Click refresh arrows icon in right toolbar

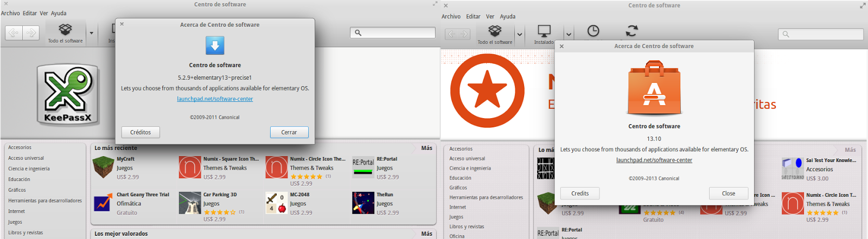click(631, 31)
